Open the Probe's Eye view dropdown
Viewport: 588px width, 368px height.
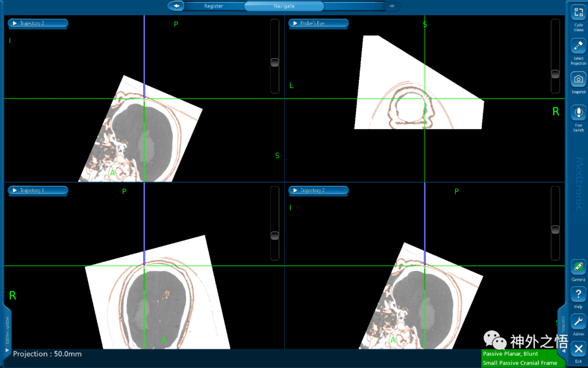(x=318, y=23)
